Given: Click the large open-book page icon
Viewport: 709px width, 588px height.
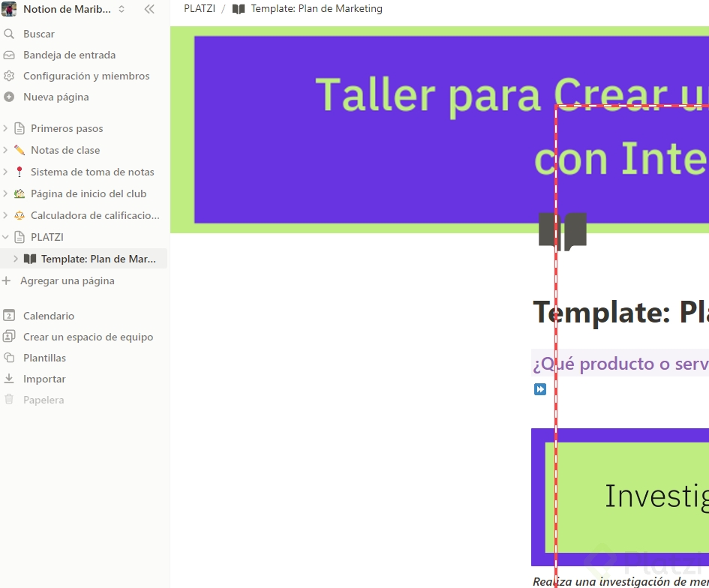Looking at the screenshot, I should coord(563,232).
